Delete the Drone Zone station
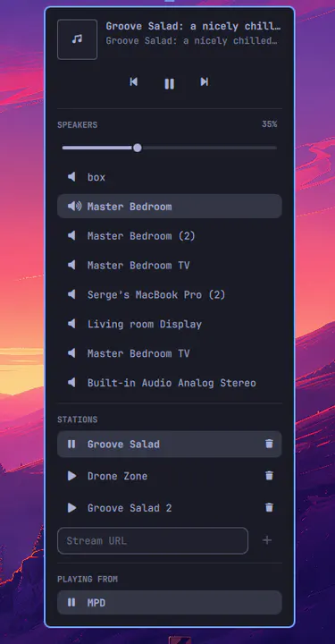This screenshot has width=335, height=644. [269, 476]
